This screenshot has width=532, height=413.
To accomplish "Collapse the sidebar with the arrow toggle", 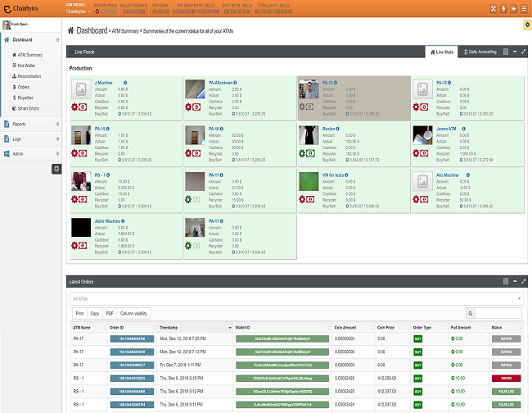I will point(56,168).
